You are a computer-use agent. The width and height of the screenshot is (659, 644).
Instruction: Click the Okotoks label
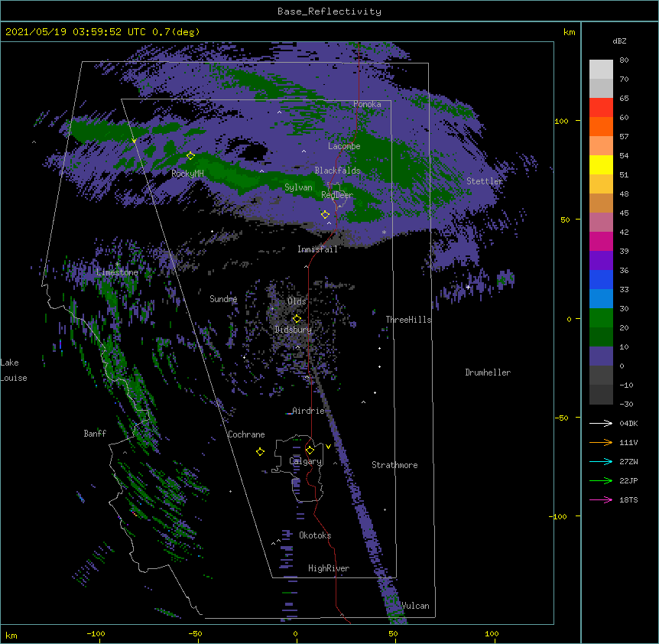tap(315, 535)
